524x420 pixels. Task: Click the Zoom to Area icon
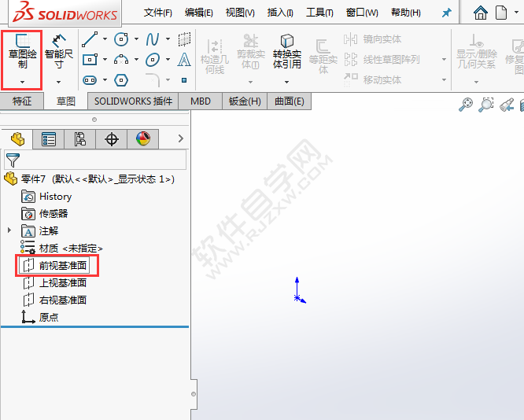(486, 105)
